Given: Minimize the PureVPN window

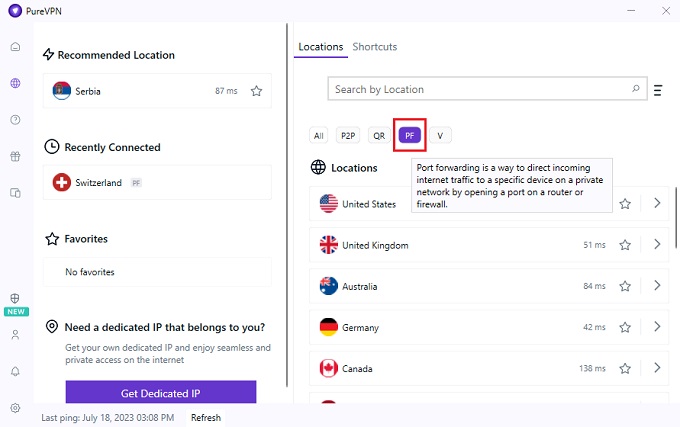Looking at the screenshot, I should click(x=631, y=10).
